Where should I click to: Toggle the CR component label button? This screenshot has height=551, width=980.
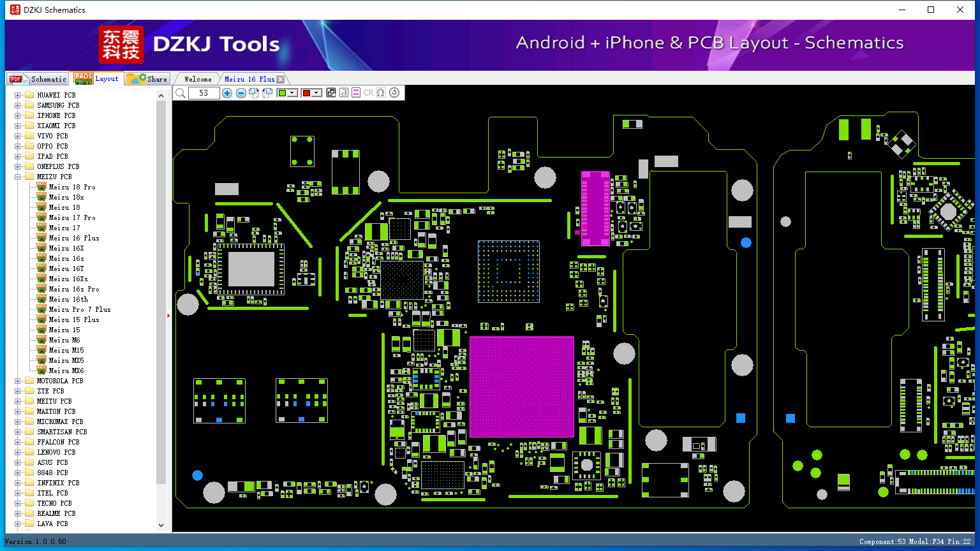pyautogui.click(x=368, y=93)
